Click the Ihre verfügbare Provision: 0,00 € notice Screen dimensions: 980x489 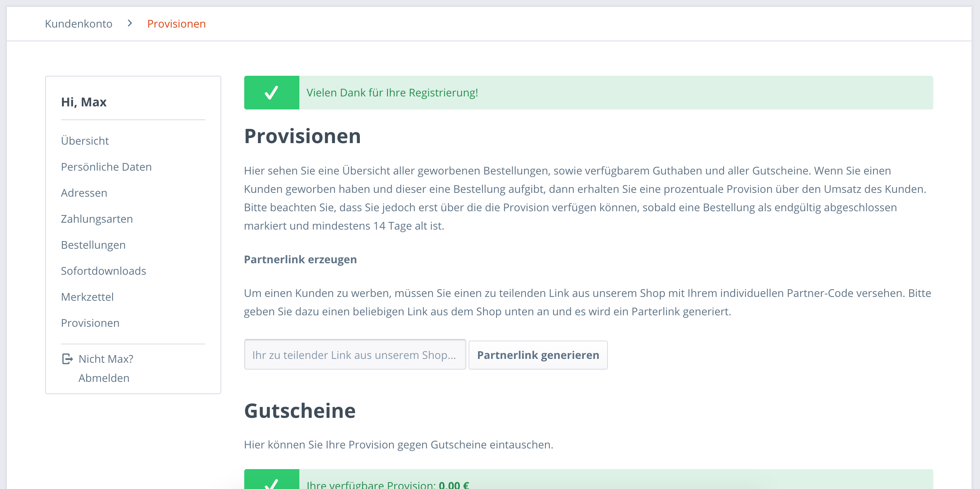coord(588,479)
